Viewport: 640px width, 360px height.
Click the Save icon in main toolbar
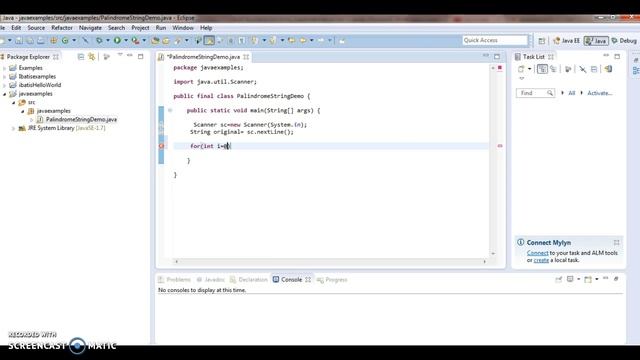click(x=19, y=40)
